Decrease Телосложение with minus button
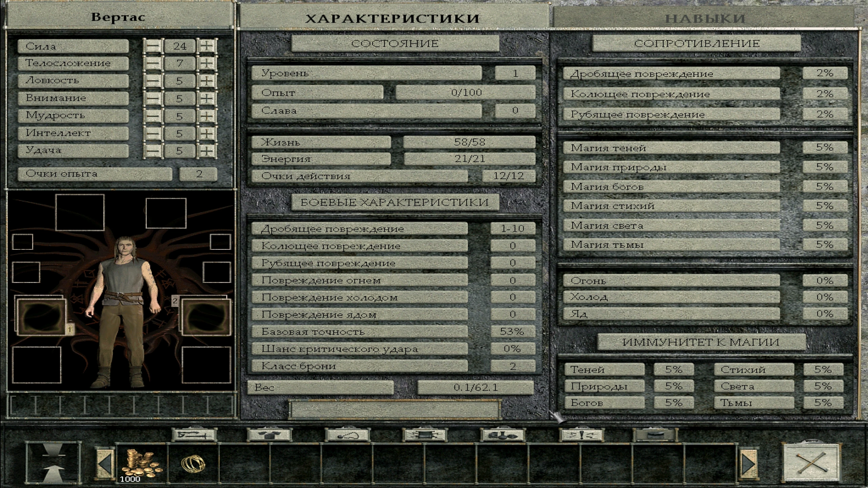The width and height of the screenshot is (868, 488). tap(153, 63)
